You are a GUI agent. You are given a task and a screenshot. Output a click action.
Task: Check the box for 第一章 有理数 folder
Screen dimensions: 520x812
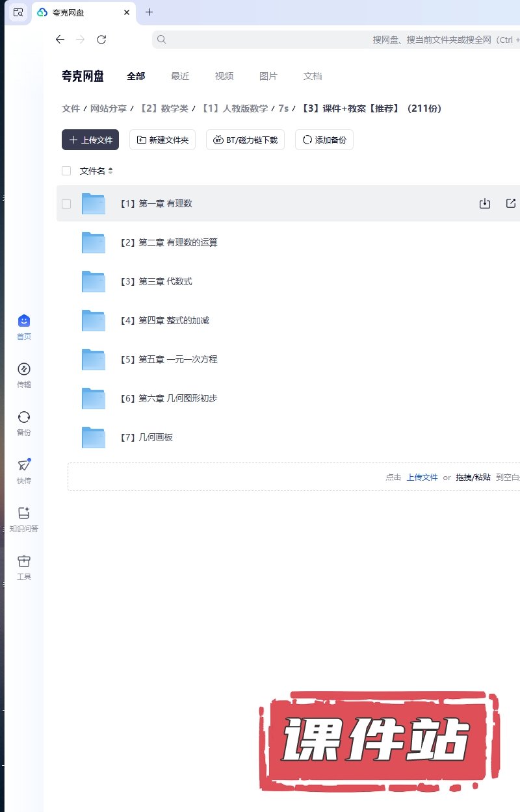(66, 203)
